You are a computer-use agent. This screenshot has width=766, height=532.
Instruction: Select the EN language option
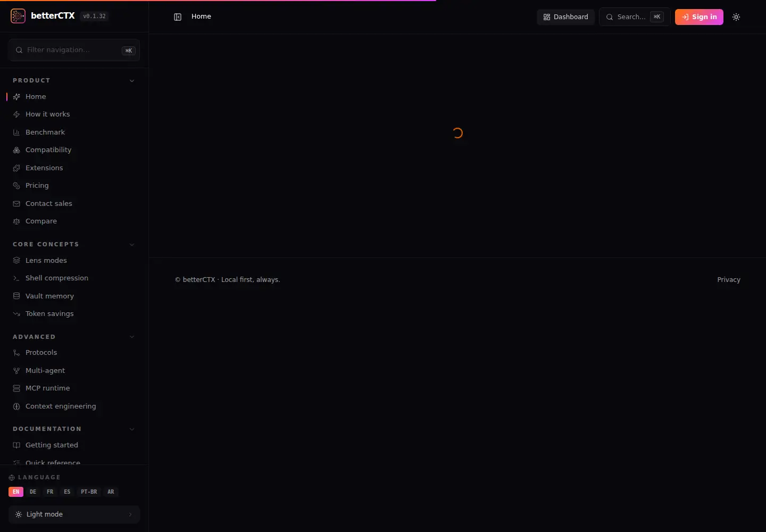point(16,492)
